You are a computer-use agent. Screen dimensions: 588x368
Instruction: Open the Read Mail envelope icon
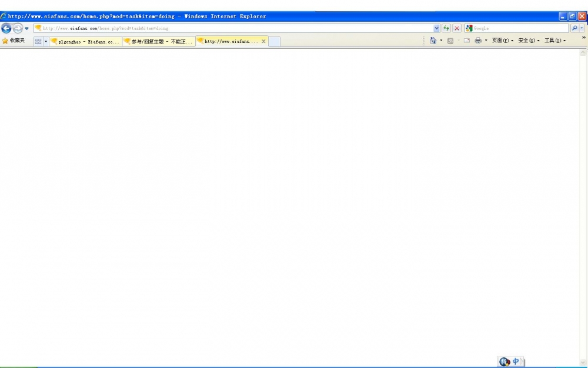466,41
